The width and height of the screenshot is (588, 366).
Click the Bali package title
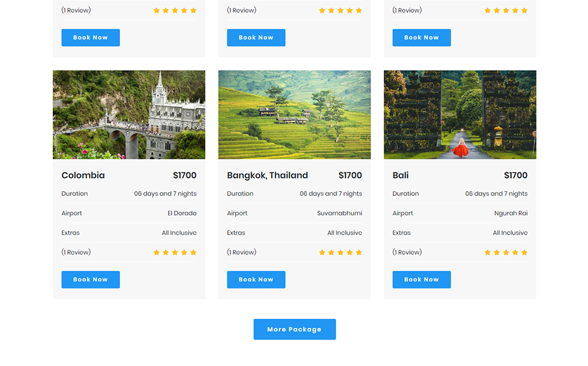[x=400, y=175]
